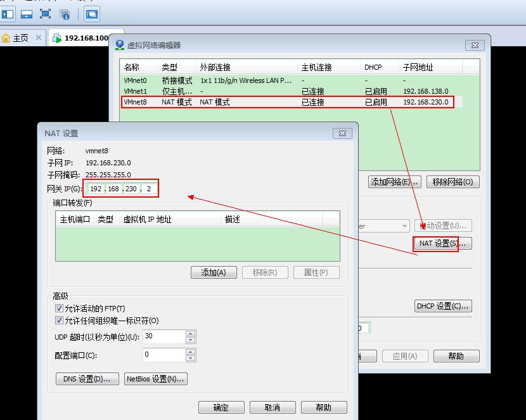Click the 属性(P) button

point(316,272)
